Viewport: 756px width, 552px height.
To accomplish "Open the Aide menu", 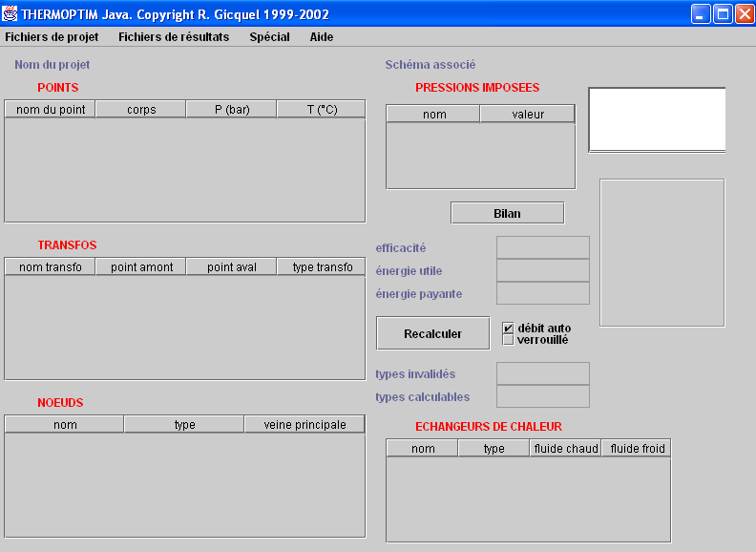I will [322, 37].
